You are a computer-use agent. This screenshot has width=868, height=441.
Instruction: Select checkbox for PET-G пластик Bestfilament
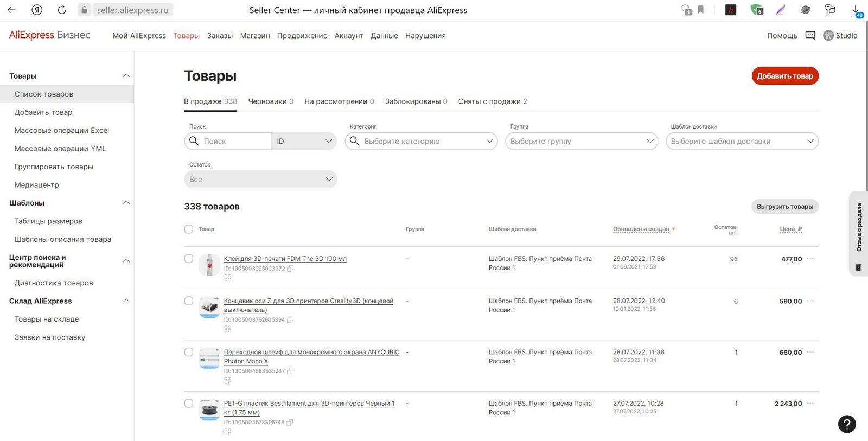pyautogui.click(x=189, y=404)
